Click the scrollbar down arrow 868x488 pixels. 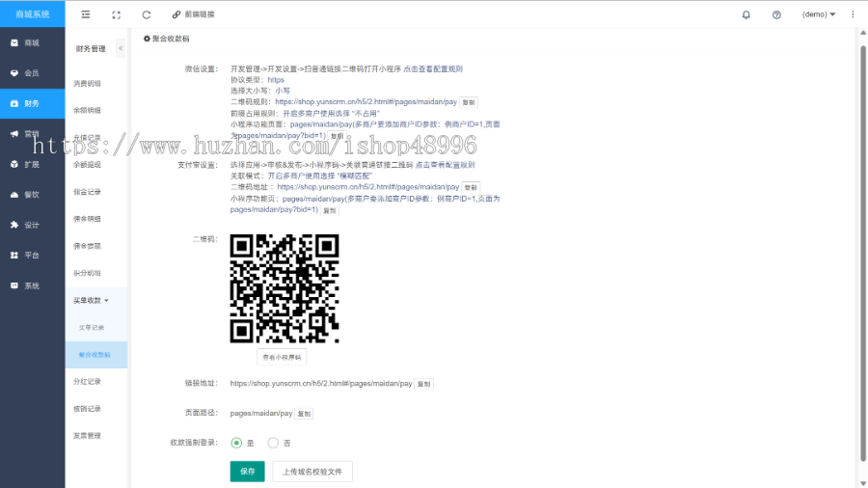pos(863,483)
